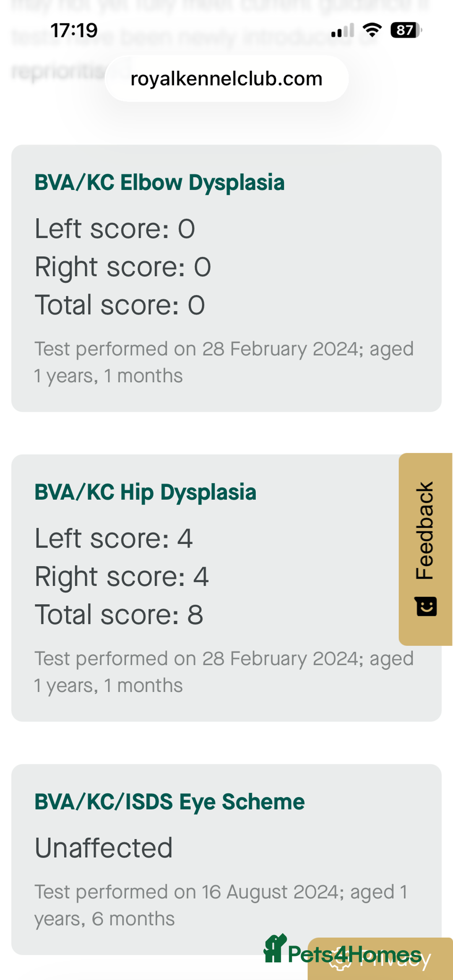Select the BVA/KC/ISDS Eye Scheme heading
The image size is (453, 980).
click(x=169, y=802)
